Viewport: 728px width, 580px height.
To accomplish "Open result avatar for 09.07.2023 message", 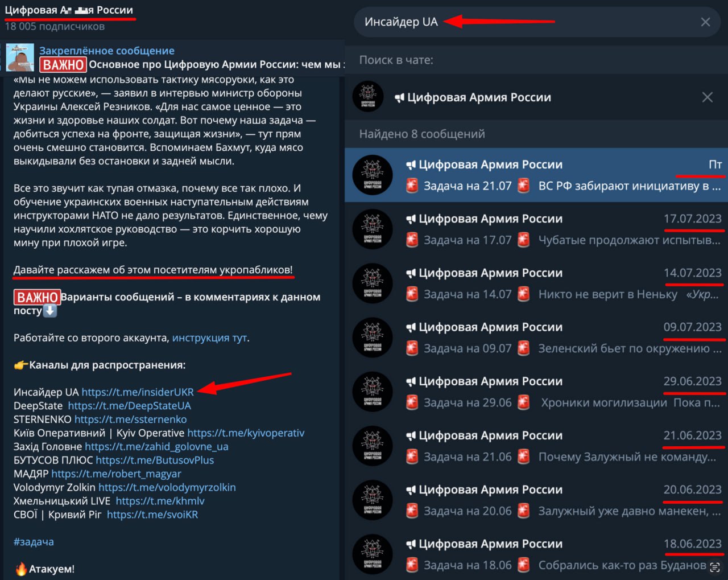I will [x=373, y=338].
